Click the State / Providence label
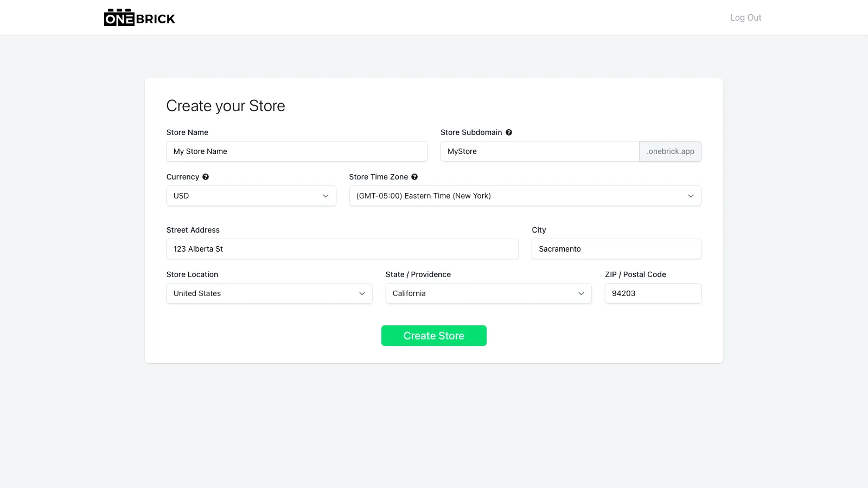The image size is (868, 488). [418, 274]
